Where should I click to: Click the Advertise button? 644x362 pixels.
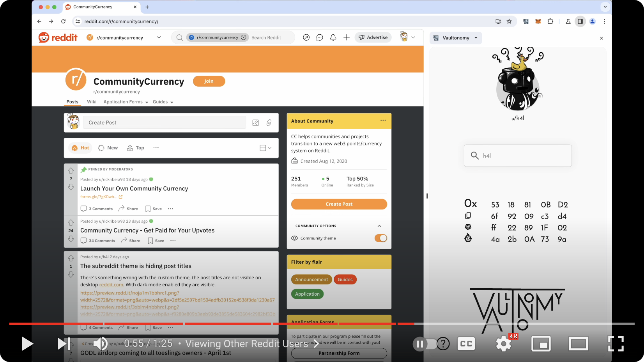tap(373, 37)
